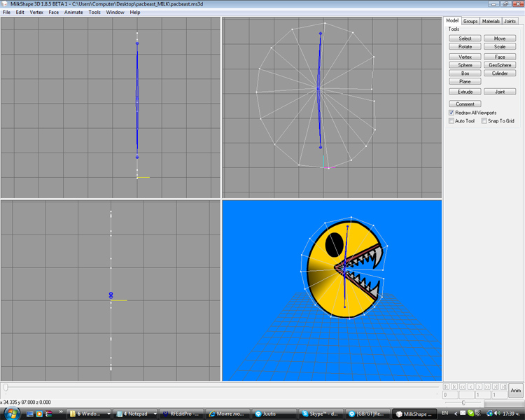The height and width of the screenshot is (420, 525).
Task: Pick the Joint tool button
Action: pos(500,92)
